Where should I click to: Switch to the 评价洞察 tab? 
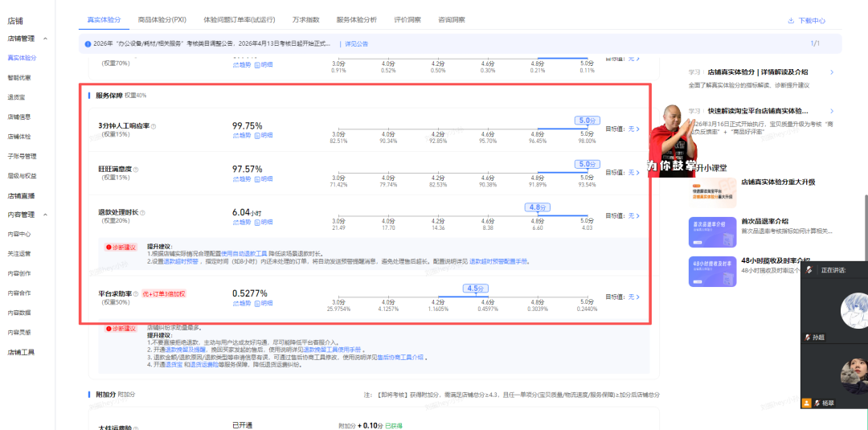point(407,20)
